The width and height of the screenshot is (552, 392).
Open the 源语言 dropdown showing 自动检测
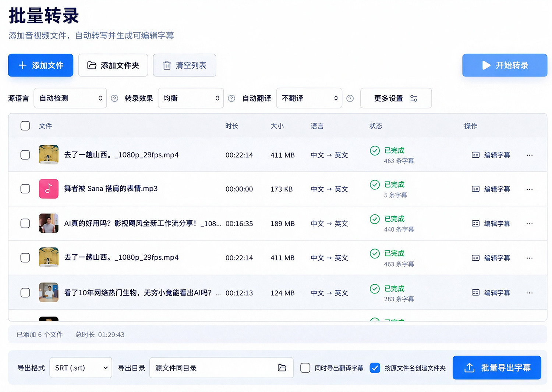click(70, 98)
